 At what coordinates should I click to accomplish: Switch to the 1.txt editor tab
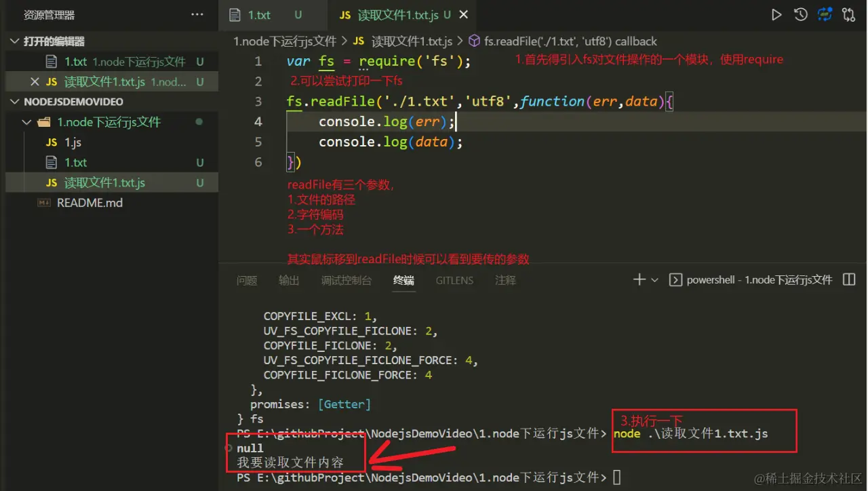click(261, 14)
